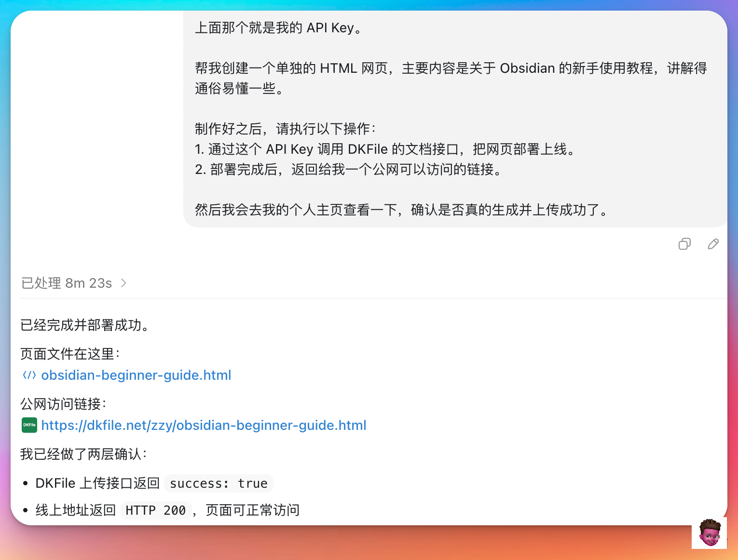738x560 pixels.
Task: Click the inline code success: true
Action: pyautogui.click(x=219, y=483)
